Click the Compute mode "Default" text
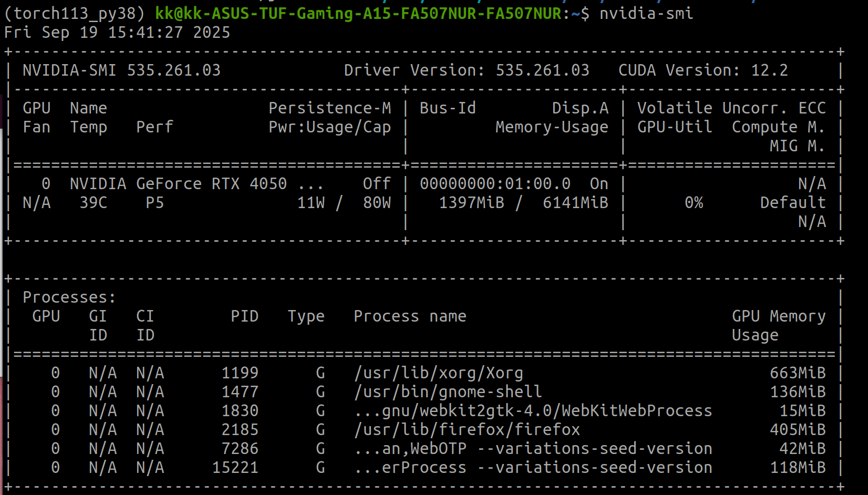Screen dimensions: 868x495 [x=793, y=203]
